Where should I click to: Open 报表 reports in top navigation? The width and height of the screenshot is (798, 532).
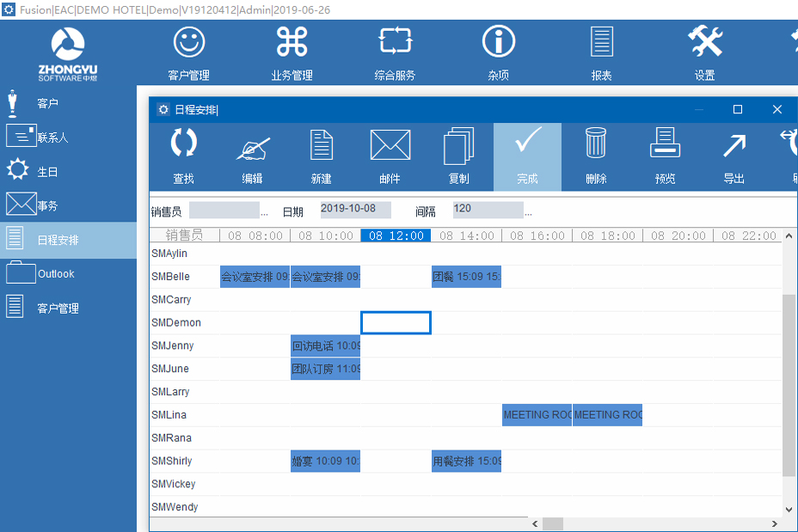601,53
